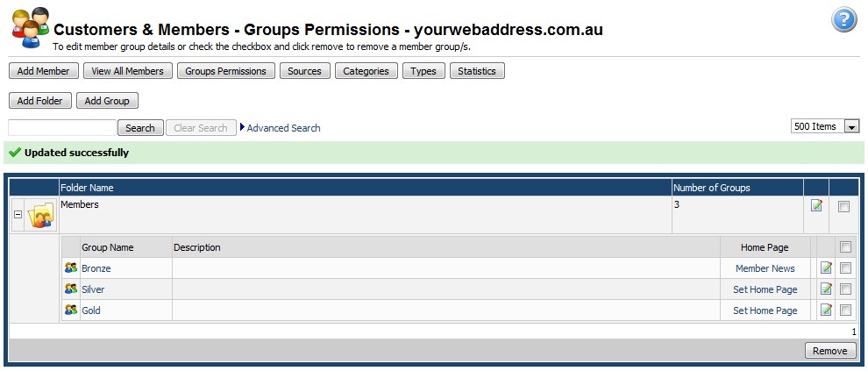
Task: Open the 500 Items dropdown
Action: (x=825, y=126)
